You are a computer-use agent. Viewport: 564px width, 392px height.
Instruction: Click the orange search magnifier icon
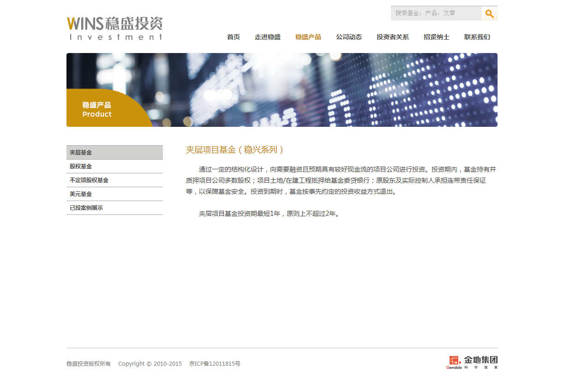tap(489, 13)
